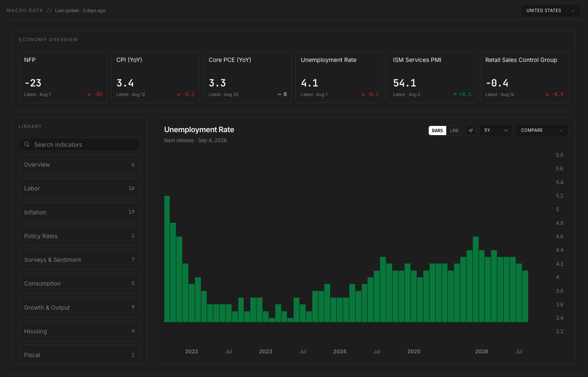Open the Fiscal category
The image size is (588, 377).
click(x=79, y=352)
